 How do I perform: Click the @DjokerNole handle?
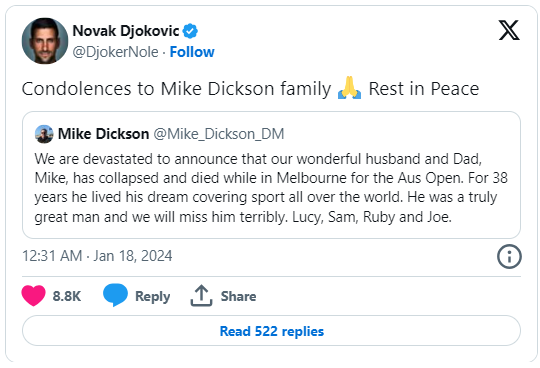(115, 52)
